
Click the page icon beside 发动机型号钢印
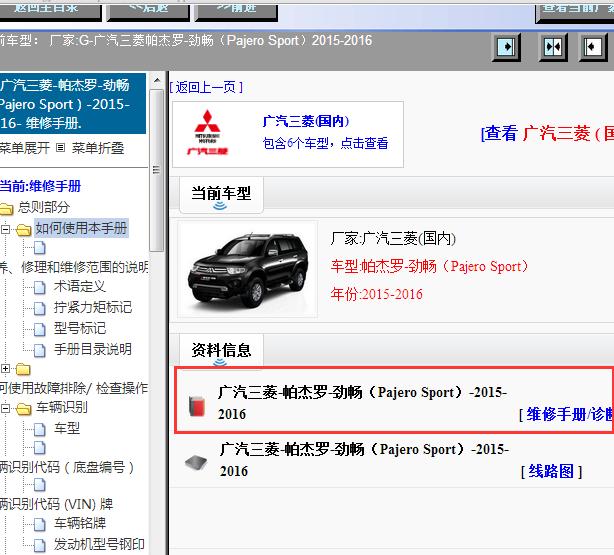tap(40, 545)
